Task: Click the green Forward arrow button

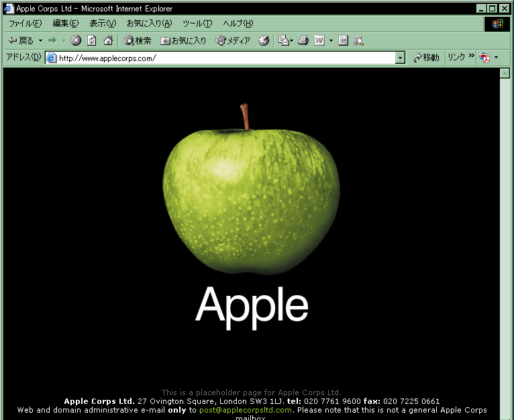Action: pos(52,41)
